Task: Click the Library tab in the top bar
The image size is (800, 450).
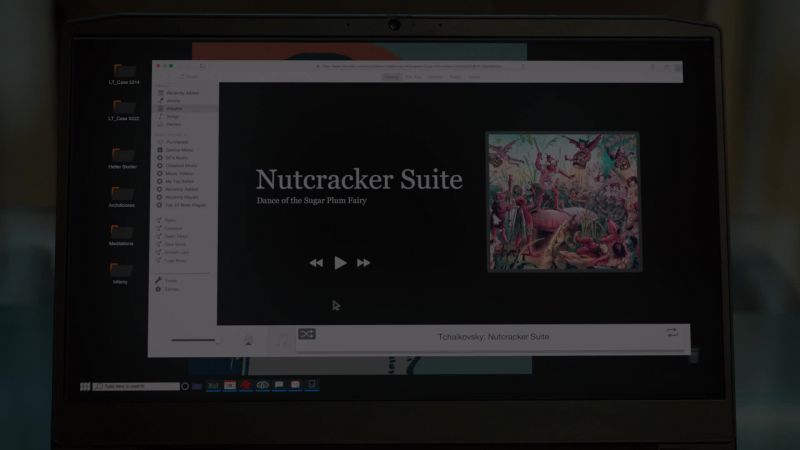Action: pyautogui.click(x=391, y=77)
